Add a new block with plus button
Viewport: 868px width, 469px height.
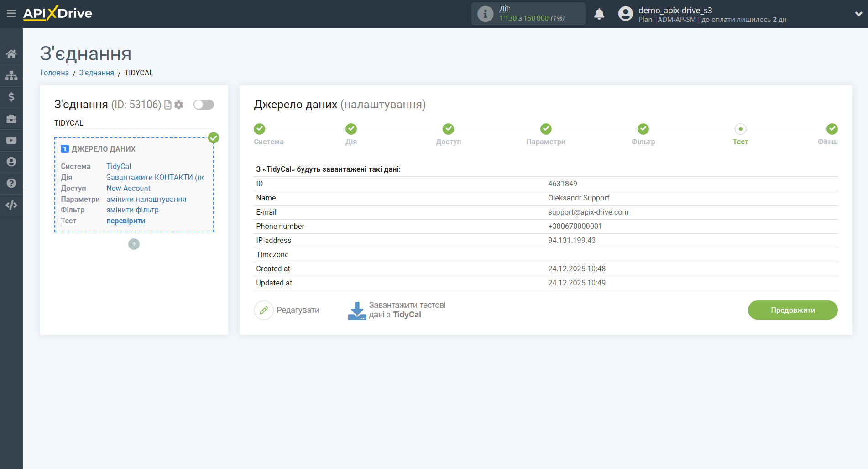134,244
